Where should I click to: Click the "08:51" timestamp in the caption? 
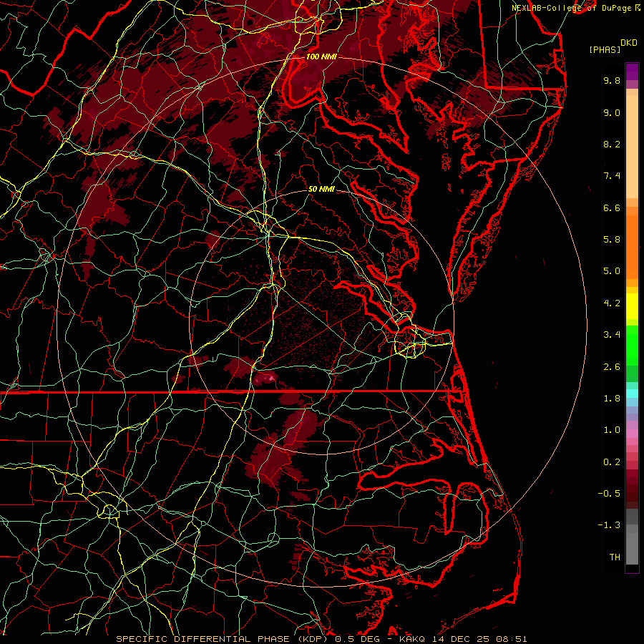click(513, 639)
